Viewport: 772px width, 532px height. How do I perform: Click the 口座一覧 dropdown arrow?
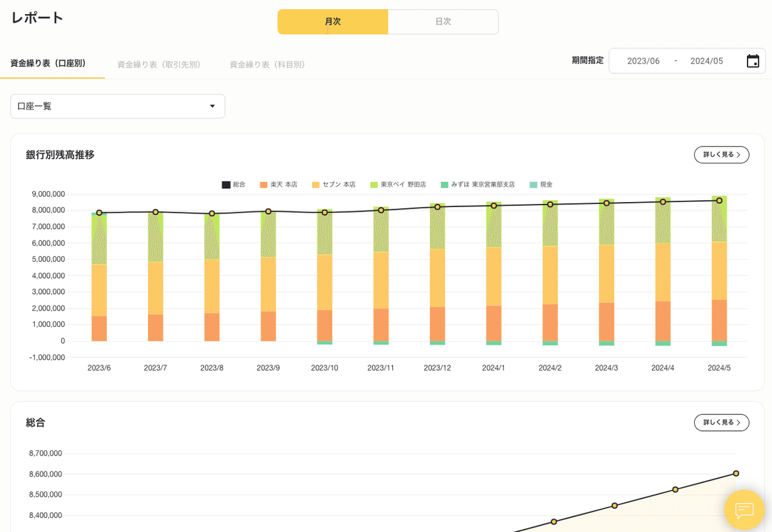point(212,106)
